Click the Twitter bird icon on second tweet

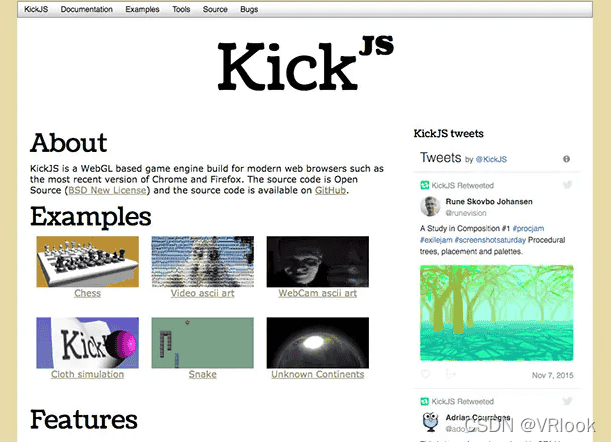[567, 400]
